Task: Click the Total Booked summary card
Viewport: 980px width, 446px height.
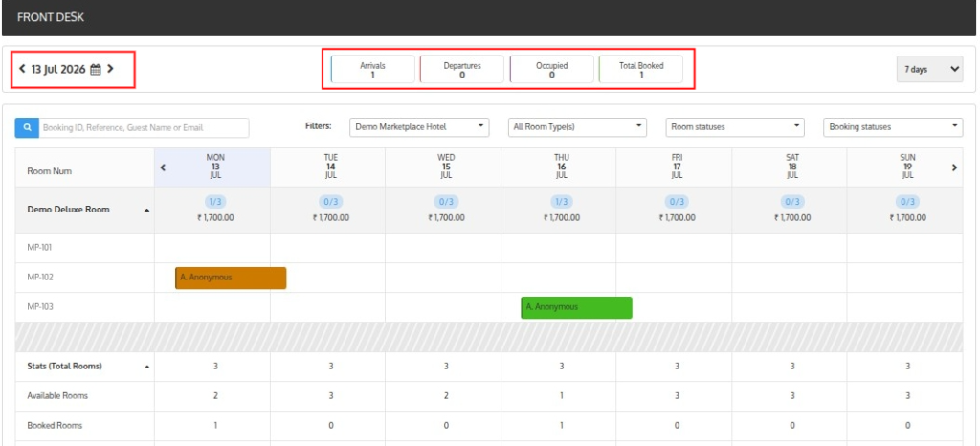Action: (x=641, y=69)
